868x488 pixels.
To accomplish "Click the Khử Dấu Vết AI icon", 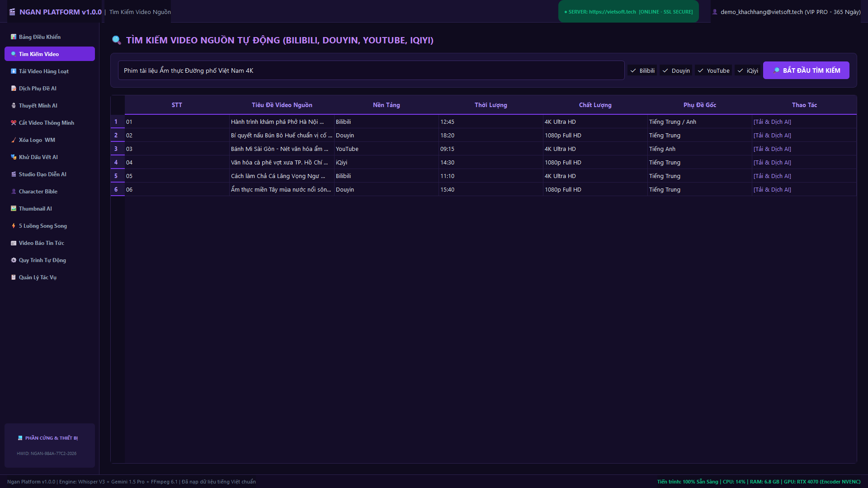I will [x=14, y=157].
